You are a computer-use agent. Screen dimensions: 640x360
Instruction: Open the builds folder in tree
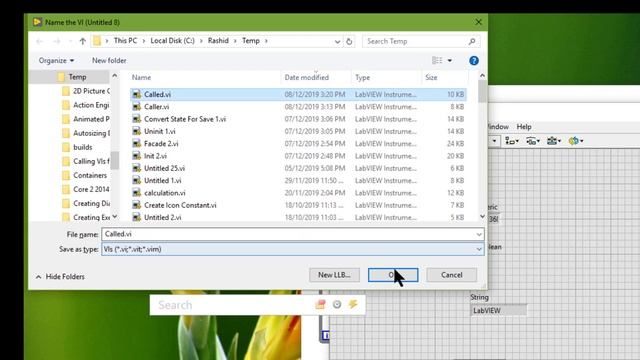[77, 147]
